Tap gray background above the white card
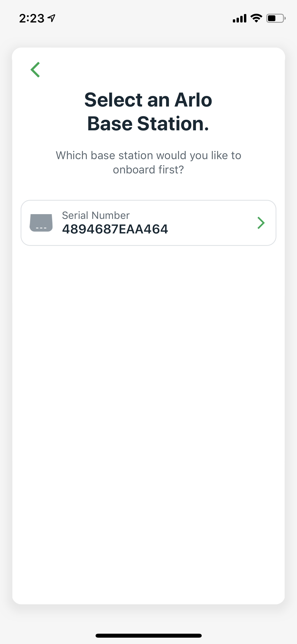Image resolution: width=297 pixels, height=644 pixels. pos(148,37)
